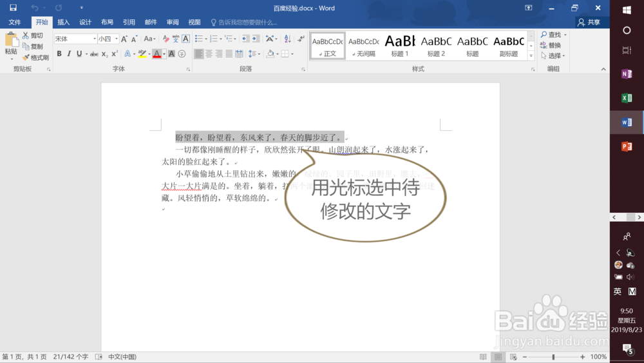The width and height of the screenshot is (644, 363).
Task: Open the font color dropdown arrow
Action: tap(164, 54)
